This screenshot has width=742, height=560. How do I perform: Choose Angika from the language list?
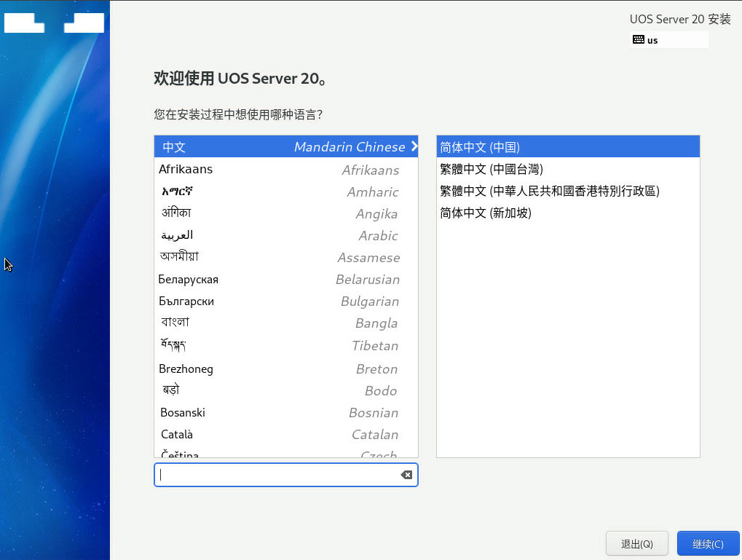tap(286, 213)
